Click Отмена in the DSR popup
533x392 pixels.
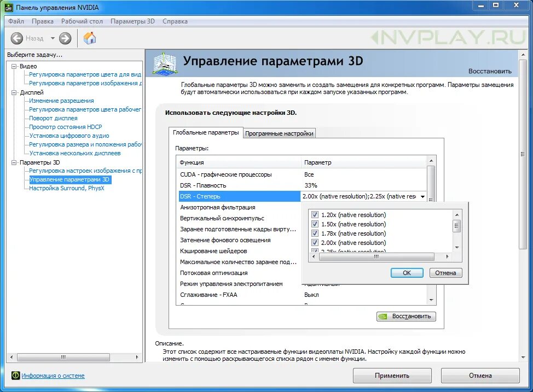(445, 273)
